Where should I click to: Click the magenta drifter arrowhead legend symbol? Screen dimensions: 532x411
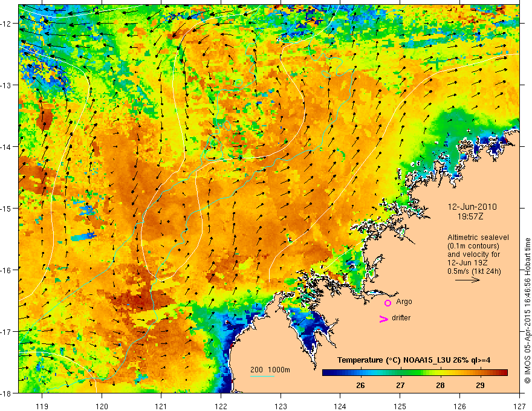[384, 319]
